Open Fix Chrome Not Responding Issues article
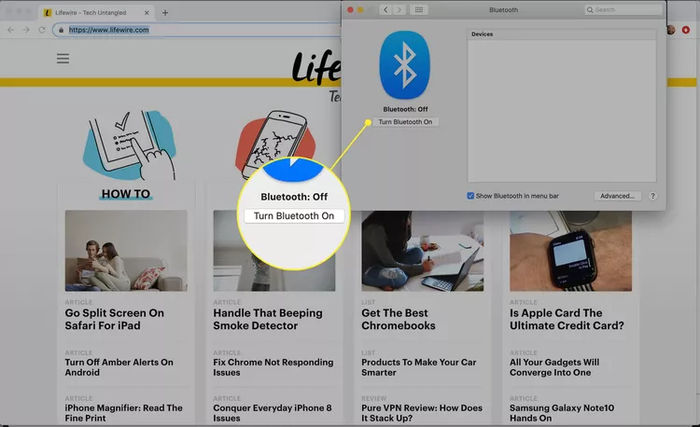Screen dimensions: 700x427 (273, 367)
